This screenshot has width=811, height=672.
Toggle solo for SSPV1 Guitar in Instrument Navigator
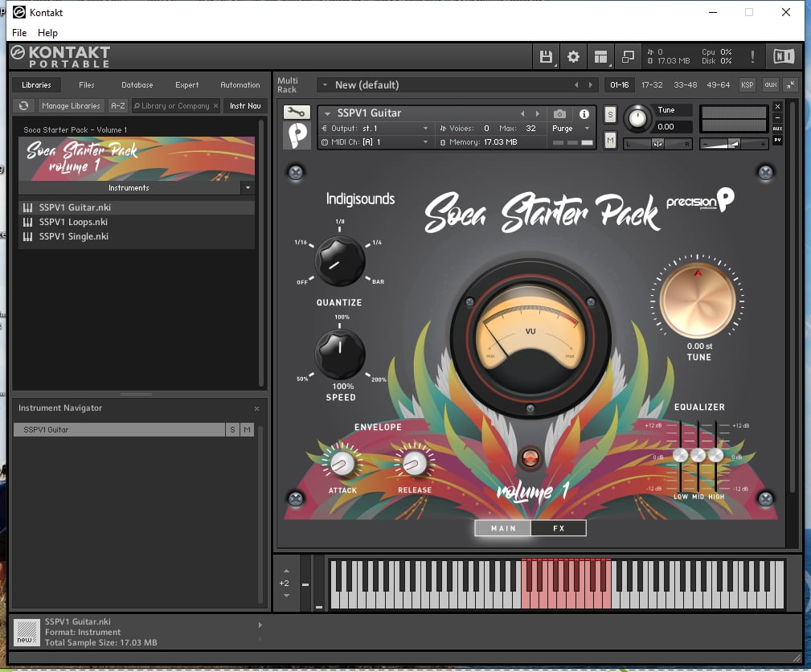232,429
